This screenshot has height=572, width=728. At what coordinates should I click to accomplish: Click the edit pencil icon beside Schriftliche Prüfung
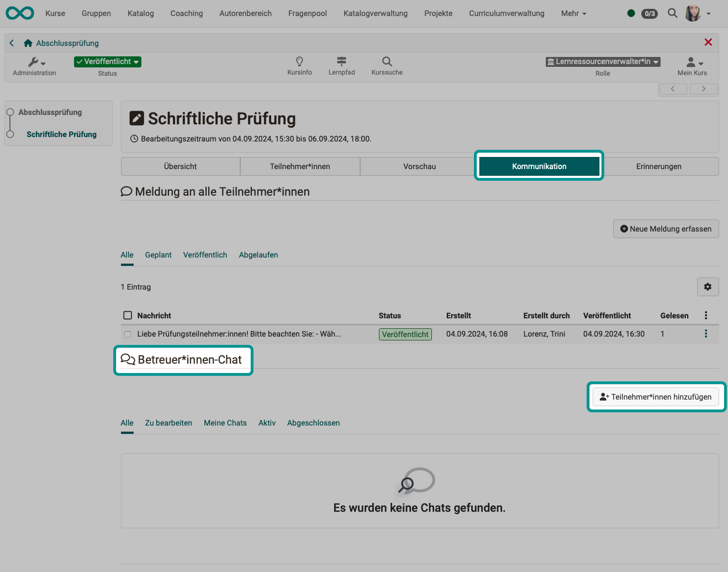pyautogui.click(x=137, y=117)
